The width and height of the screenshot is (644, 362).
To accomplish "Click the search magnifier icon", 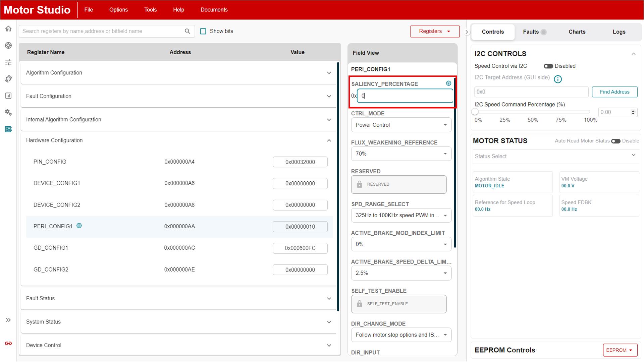I will (x=187, y=31).
